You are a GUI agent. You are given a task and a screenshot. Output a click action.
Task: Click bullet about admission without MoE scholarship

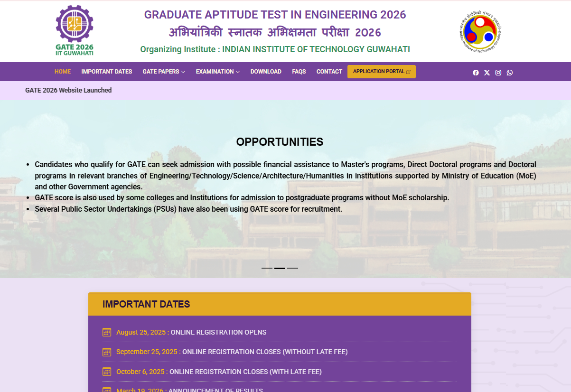click(242, 198)
